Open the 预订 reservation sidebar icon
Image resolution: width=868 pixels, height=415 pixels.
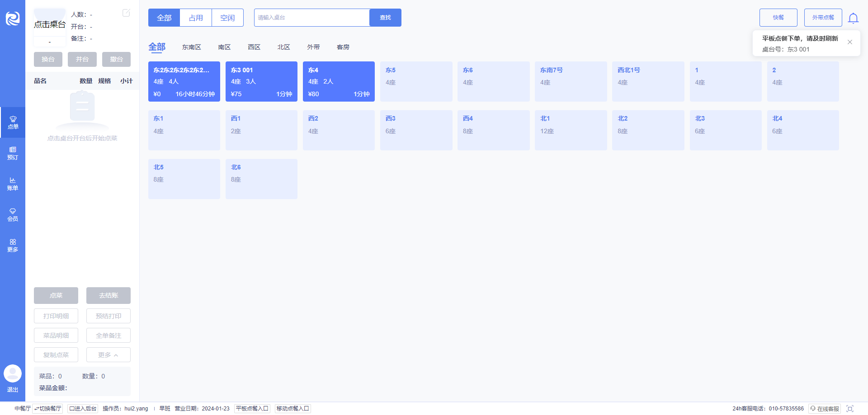pyautogui.click(x=13, y=153)
